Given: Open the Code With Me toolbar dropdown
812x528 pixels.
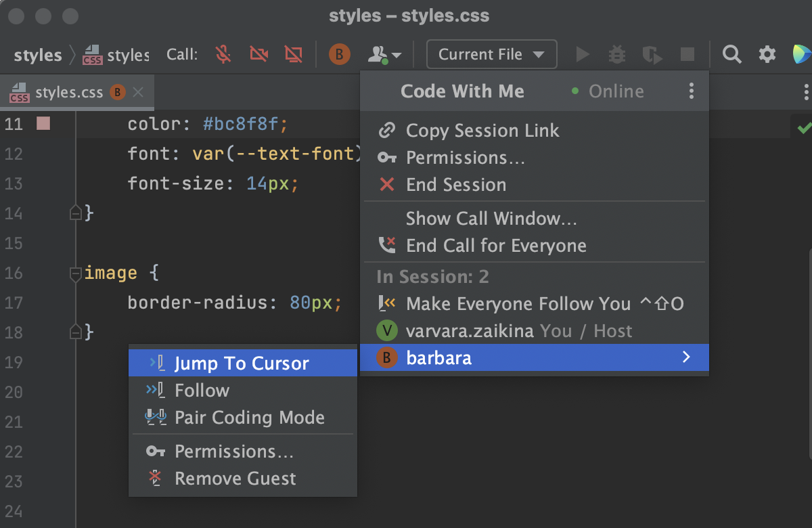Looking at the screenshot, I should pos(384,54).
